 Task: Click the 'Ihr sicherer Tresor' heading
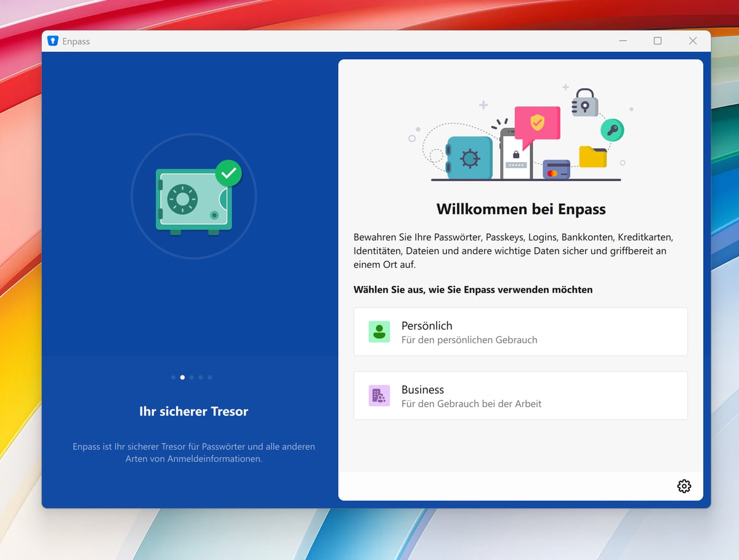click(x=194, y=412)
